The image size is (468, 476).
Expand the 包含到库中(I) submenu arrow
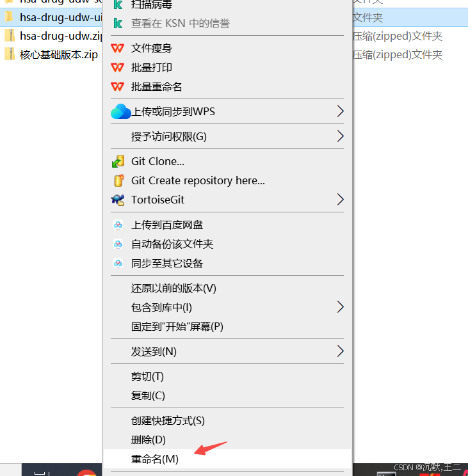(x=340, y=307)
